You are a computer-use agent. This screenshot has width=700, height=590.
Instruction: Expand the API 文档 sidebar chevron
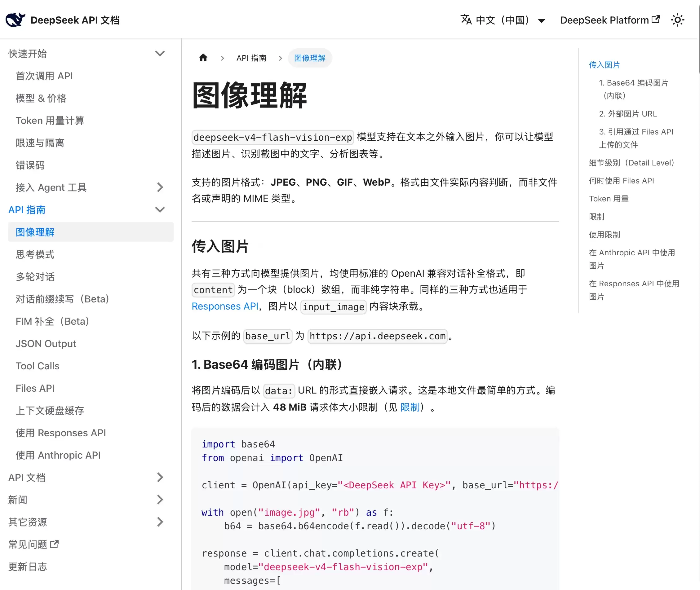click(x=160, y=477)
